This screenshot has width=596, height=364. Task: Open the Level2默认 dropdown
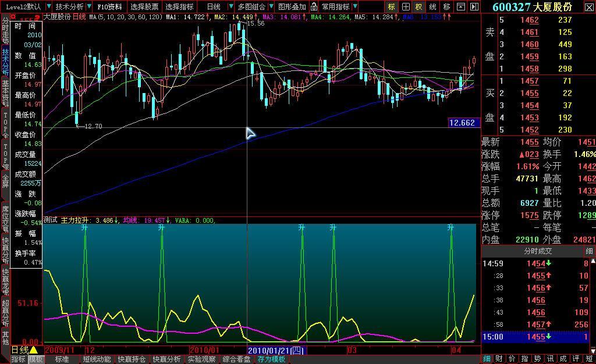(27, 7)
